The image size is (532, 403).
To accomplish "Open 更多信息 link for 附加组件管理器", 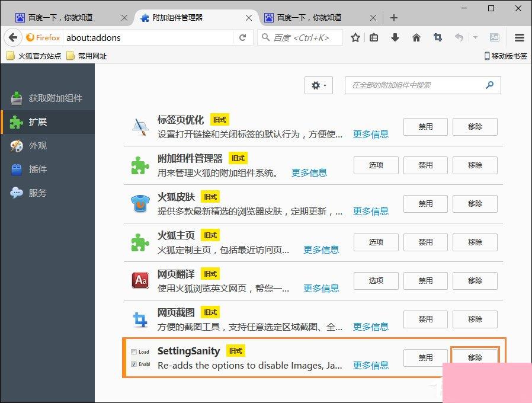I will coord(309,173).
